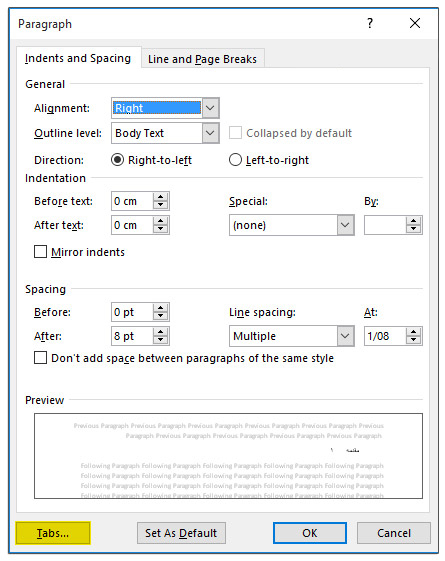Viewport: 445px width, 561px height.
Task: Decrease spacing After value with down arrow
Action: click(x=161, y=340)
